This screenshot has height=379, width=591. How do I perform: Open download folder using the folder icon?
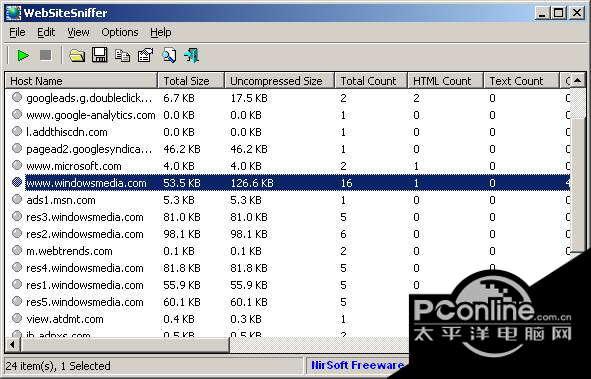pos(77,56)
